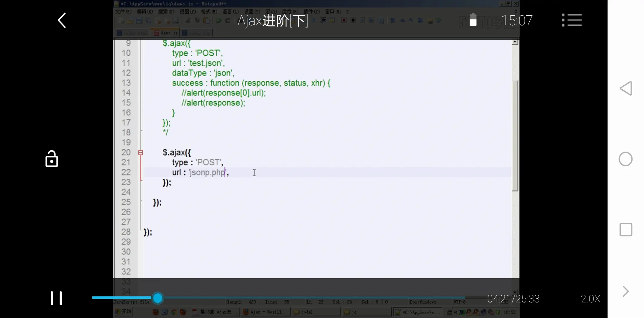Open the Ajax - Mozilla taskbar button

(x=265, y=312)
